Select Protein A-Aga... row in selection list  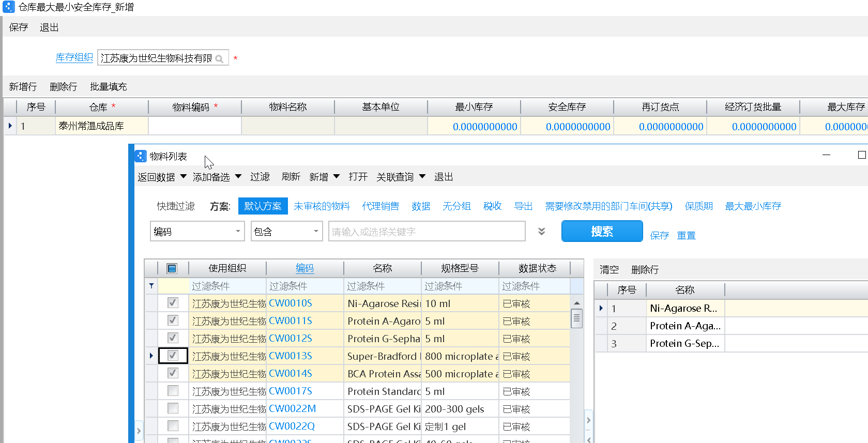click(685, 326)
